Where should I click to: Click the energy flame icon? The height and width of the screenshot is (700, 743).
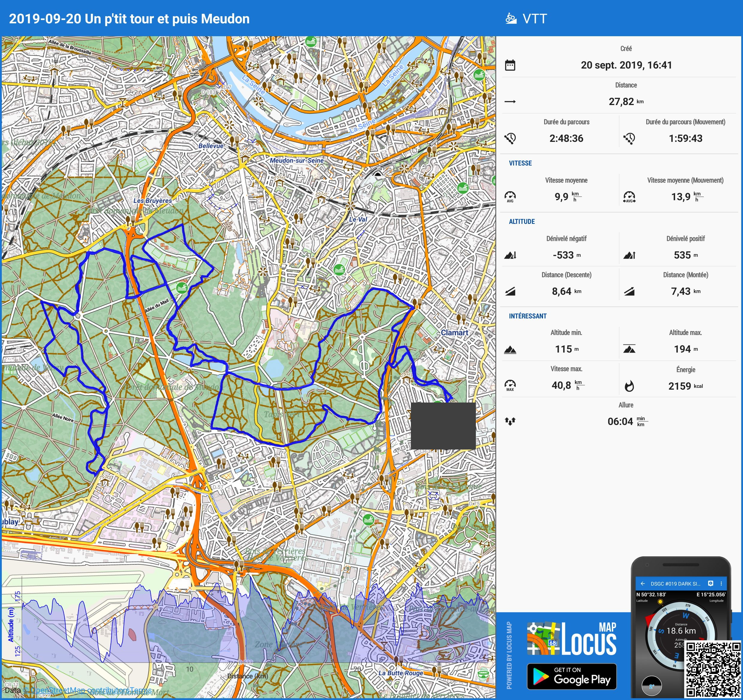pos(629,386)
